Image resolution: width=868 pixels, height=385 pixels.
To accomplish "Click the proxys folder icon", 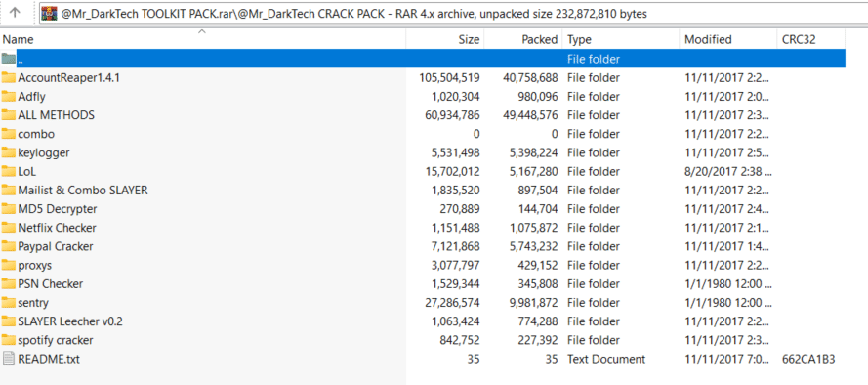I will tap(9, 265).
